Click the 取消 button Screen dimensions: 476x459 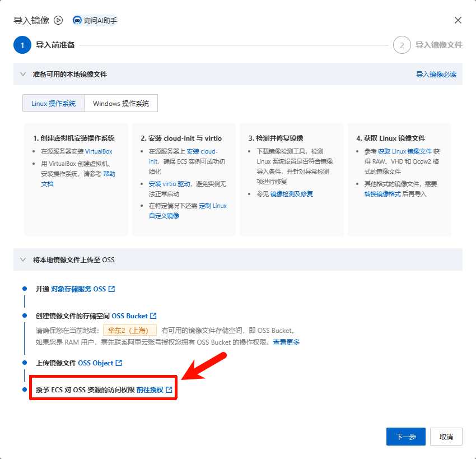point(446,437)
